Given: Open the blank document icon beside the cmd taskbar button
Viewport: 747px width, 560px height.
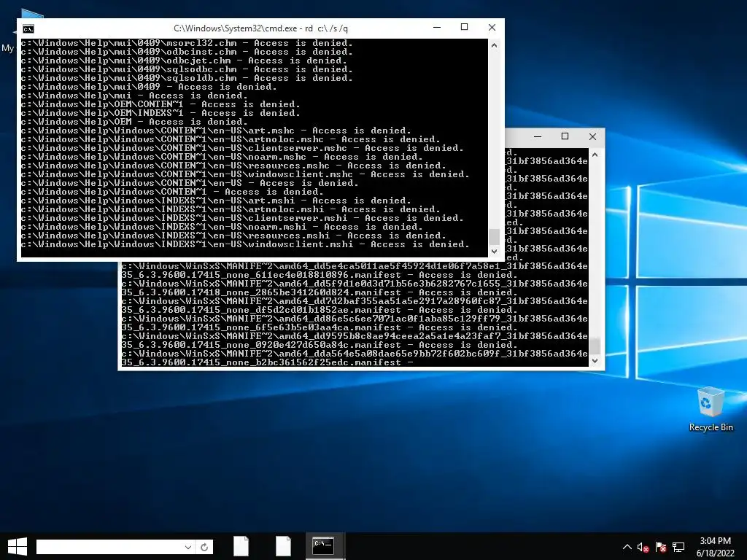Looking at the screenshot, I should tap(284, 546).
